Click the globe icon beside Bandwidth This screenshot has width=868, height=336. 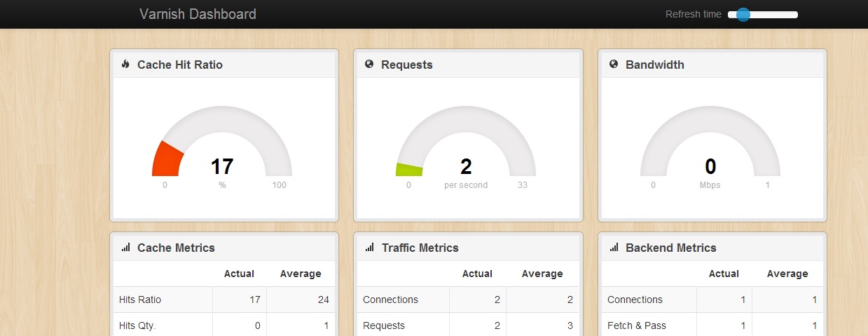(614, 64)
